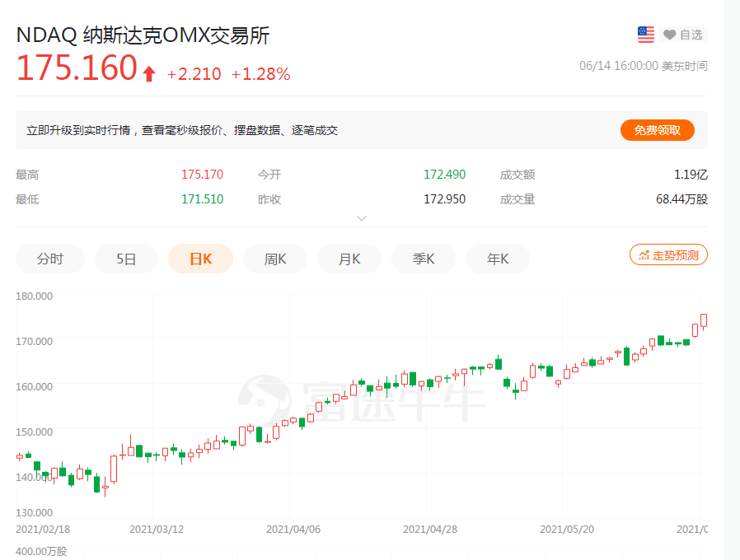Screen dimensions: 740x560
Task: Click the latest candlestick on the chart
Action: pos(704,321)
